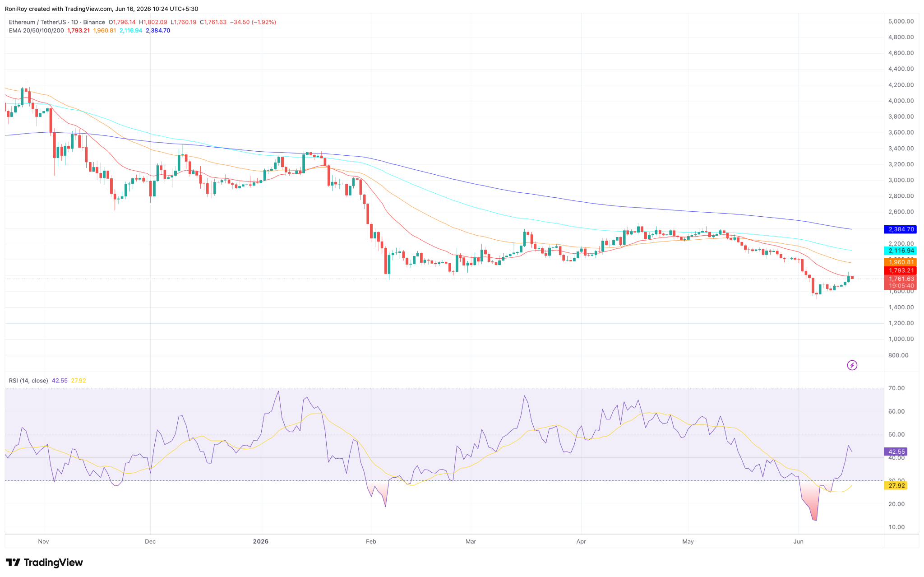
Task: Click the 'Ethereum / TetherUS · 1D · Binance' legend title
Action: [x=57, y=22]
